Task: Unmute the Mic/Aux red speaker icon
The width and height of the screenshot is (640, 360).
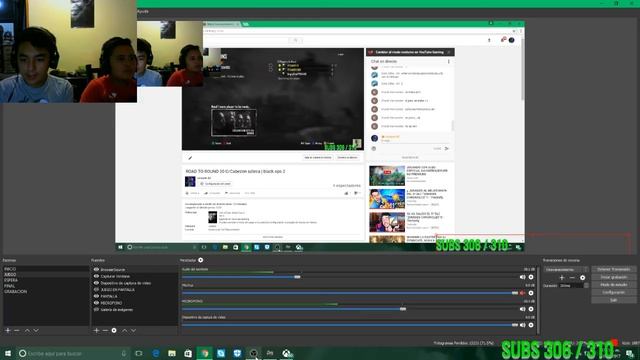Action: (x=522, y=293)
